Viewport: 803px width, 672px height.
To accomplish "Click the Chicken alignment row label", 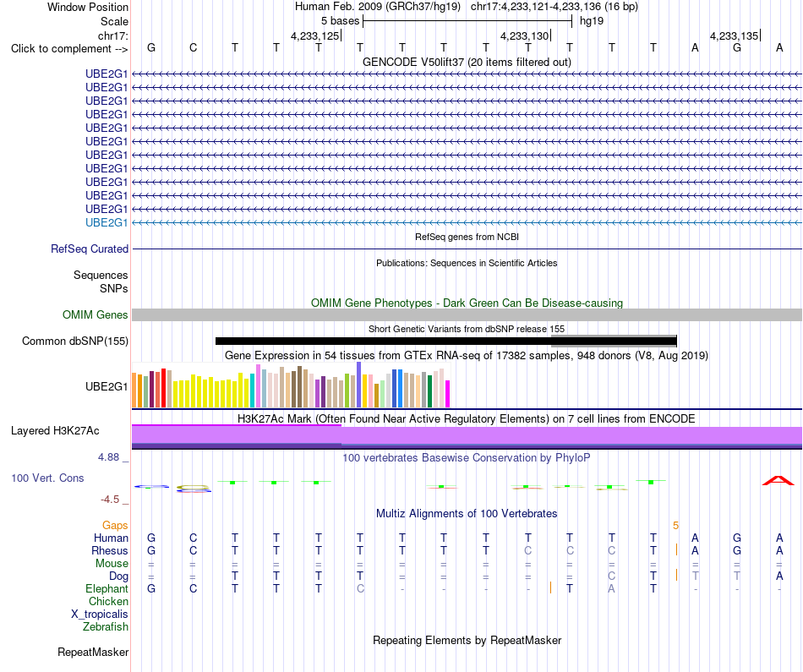I will click(108, 602).
